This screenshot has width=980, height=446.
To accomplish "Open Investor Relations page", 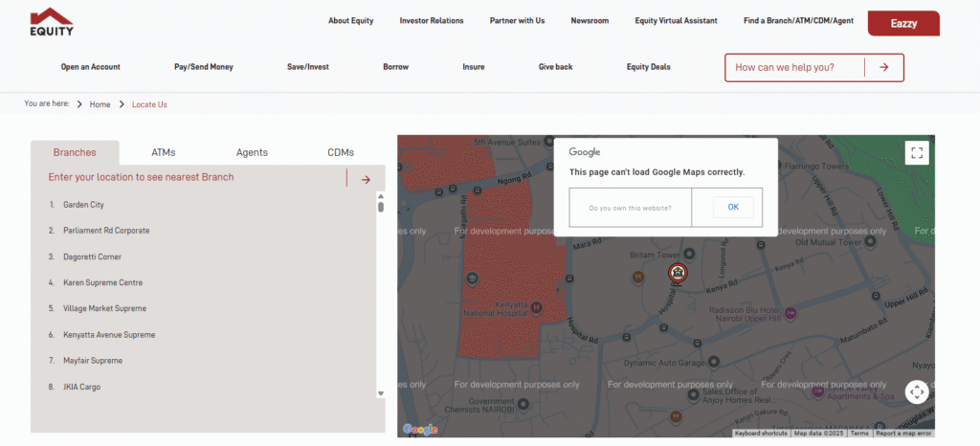I will pyautogui.click(x=432, y=21).
